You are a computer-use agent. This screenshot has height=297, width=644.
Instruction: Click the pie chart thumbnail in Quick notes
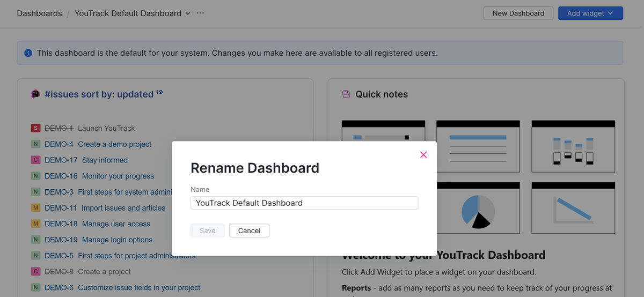[478, 208]
